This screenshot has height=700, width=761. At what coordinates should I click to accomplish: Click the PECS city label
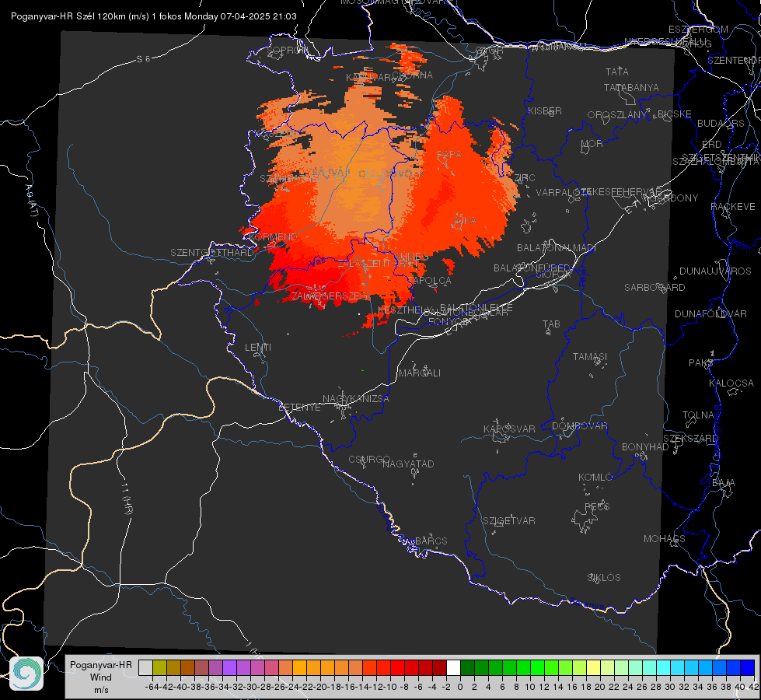[x=596, y=506]
